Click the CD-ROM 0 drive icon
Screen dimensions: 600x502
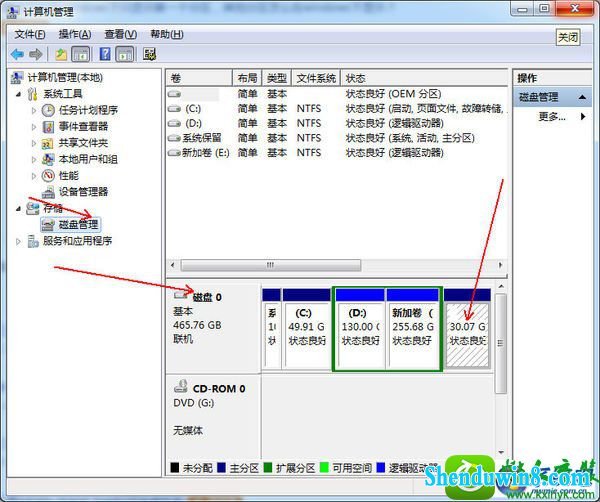pos(181,386)
